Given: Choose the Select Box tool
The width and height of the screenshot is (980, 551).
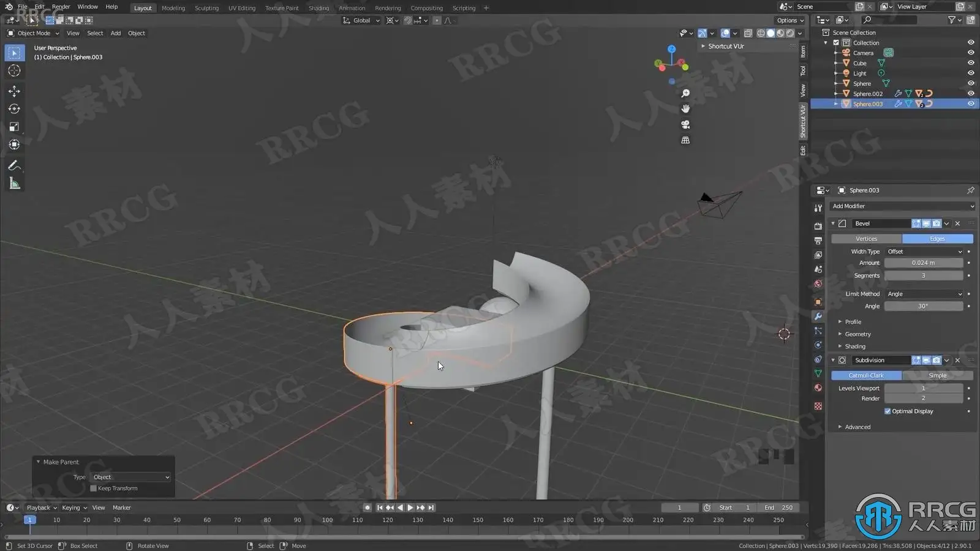Looking at the screenshot, I should (14, 53).
